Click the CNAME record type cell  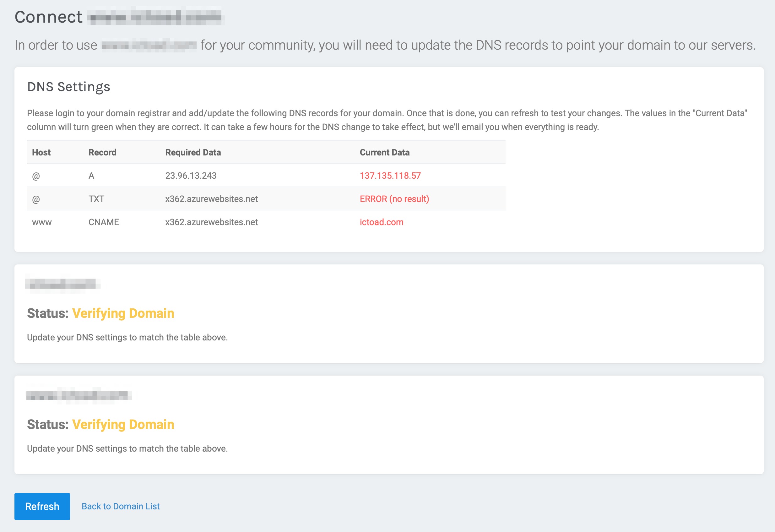click(103, 222)
